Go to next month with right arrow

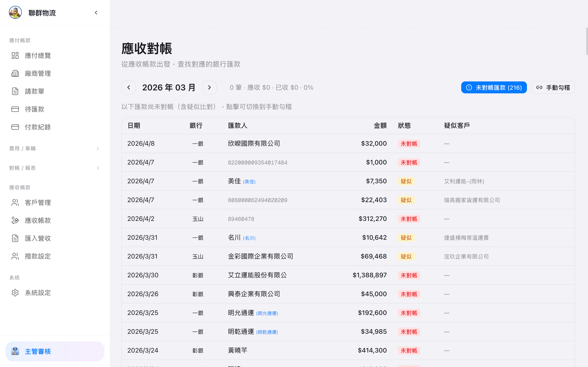[x=209, y=87]
